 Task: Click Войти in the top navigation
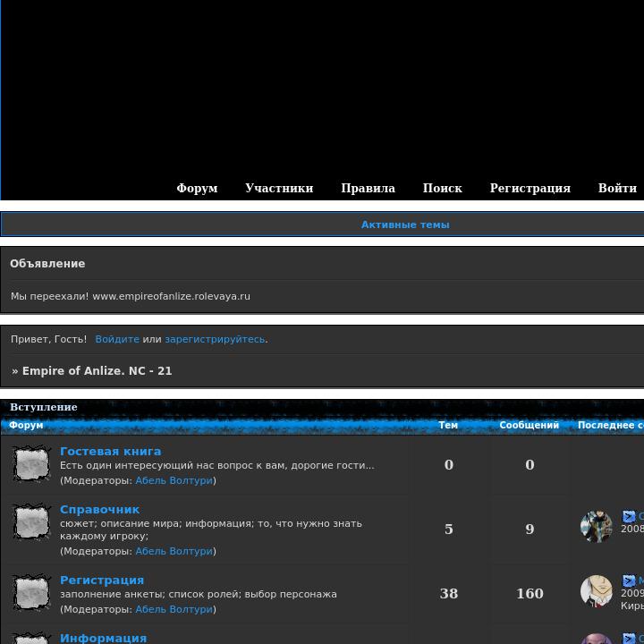click(617, 188)
